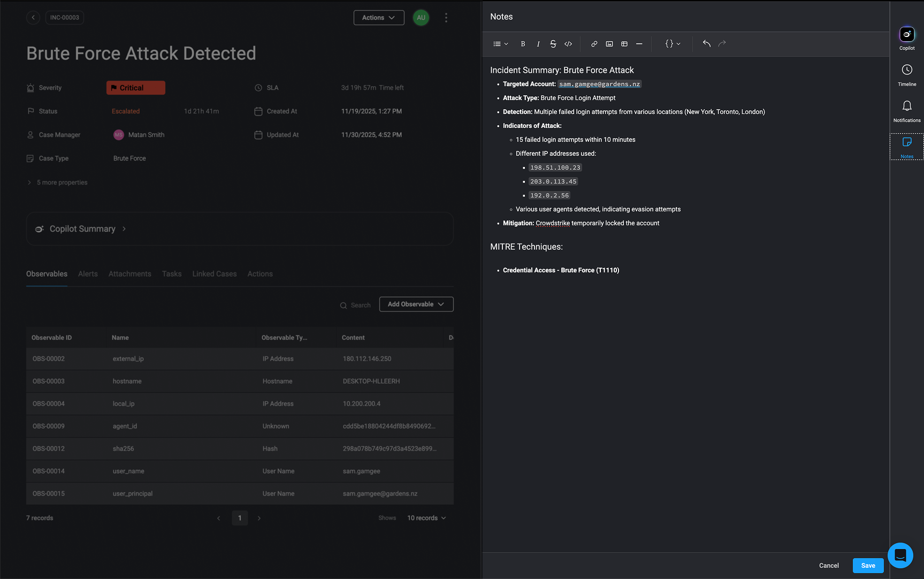Apply italic formatting in notes editor
The height and width of the screenshot is (579, 924).
click(x=538, y=44)
